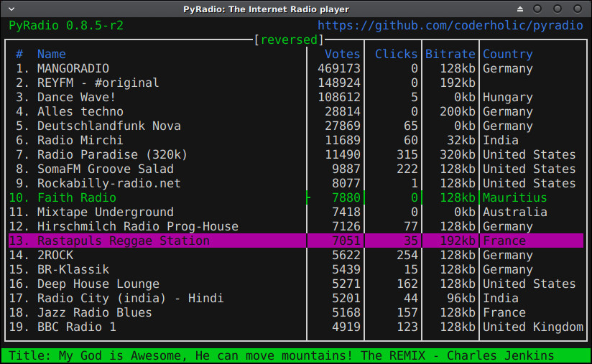The width and height of the screenshot is (592, 364).
Task: Click the Bitrate column header
Action: (450, 54)
